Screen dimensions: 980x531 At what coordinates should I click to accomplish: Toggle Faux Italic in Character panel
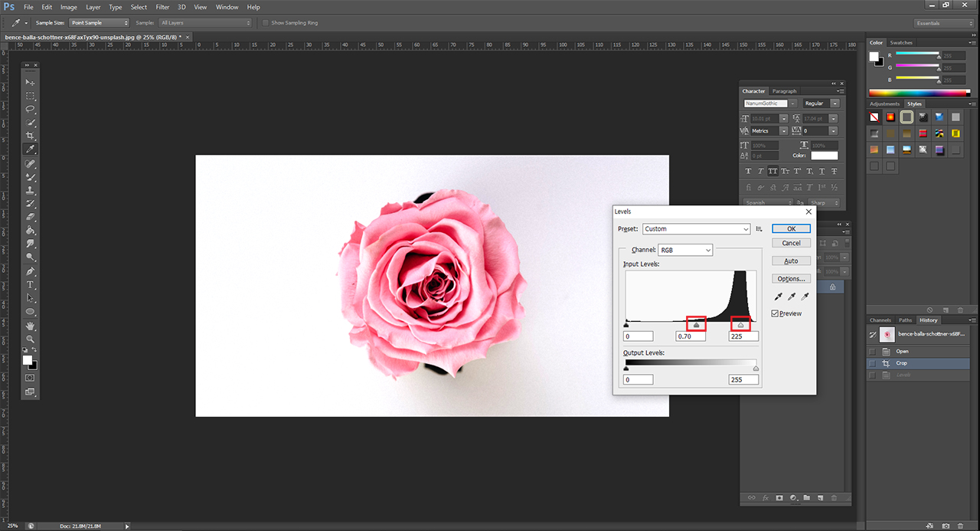(x=760, y=171)
